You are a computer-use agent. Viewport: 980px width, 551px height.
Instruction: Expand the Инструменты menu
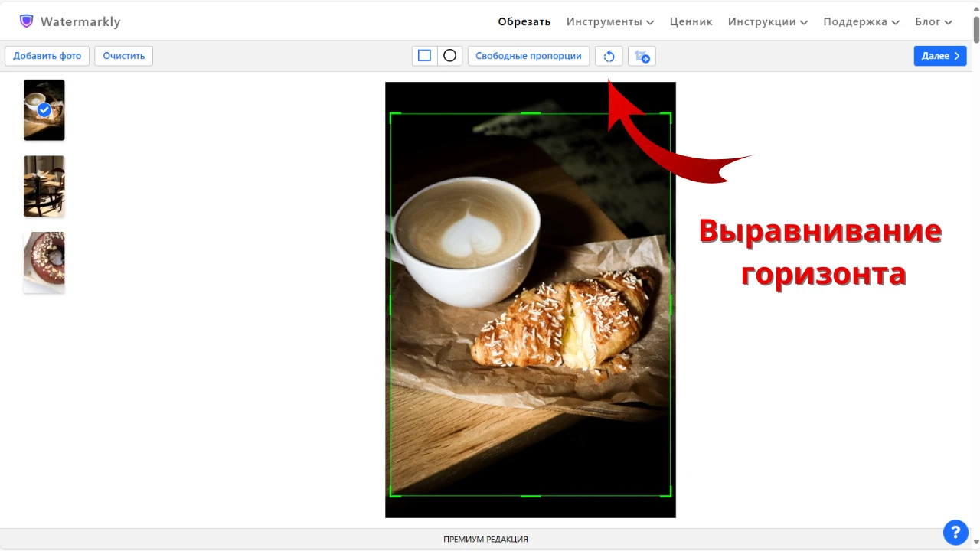(x=610, y=21)
